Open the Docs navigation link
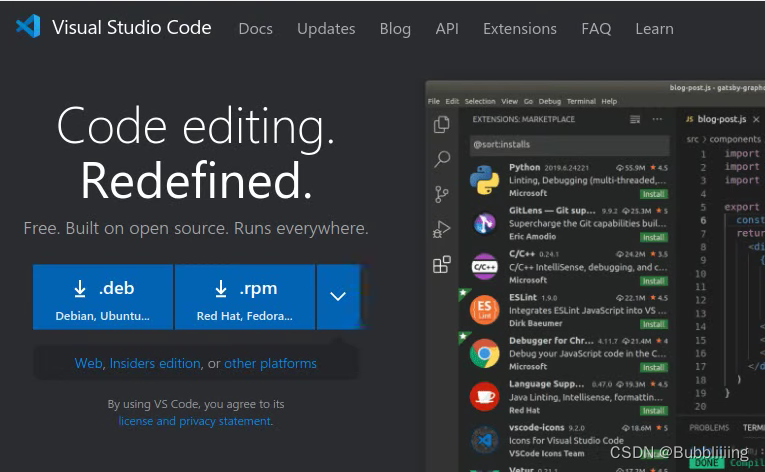The image size is (765, 472). [x=255, y=29]
